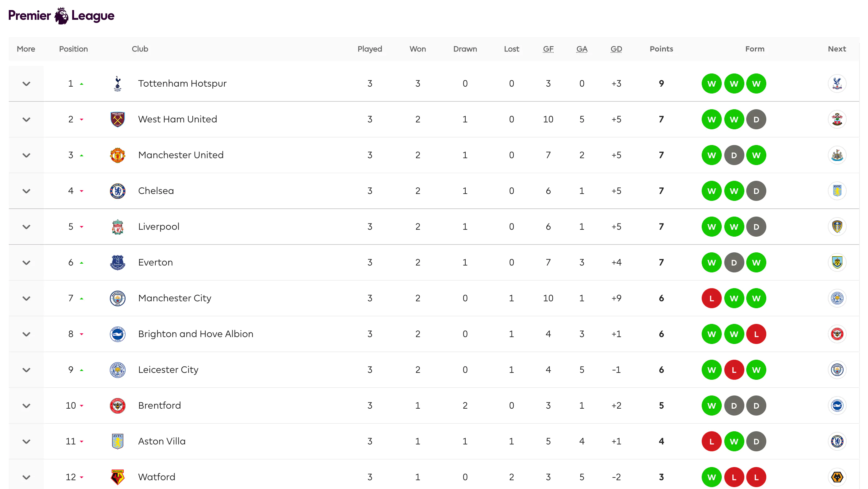The image size is (868, 489).
Task: Open the Brighton and Hove Albion link
Action: (x=196, y=334)
